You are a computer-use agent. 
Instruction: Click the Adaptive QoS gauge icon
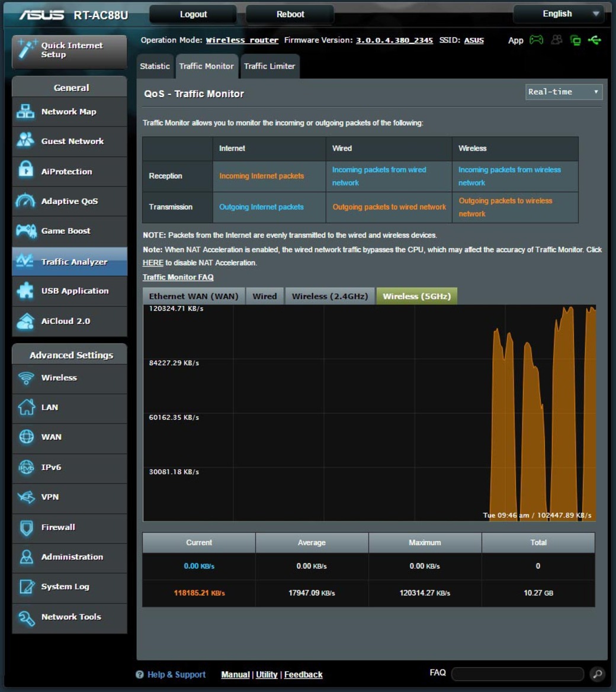[25, 201]
